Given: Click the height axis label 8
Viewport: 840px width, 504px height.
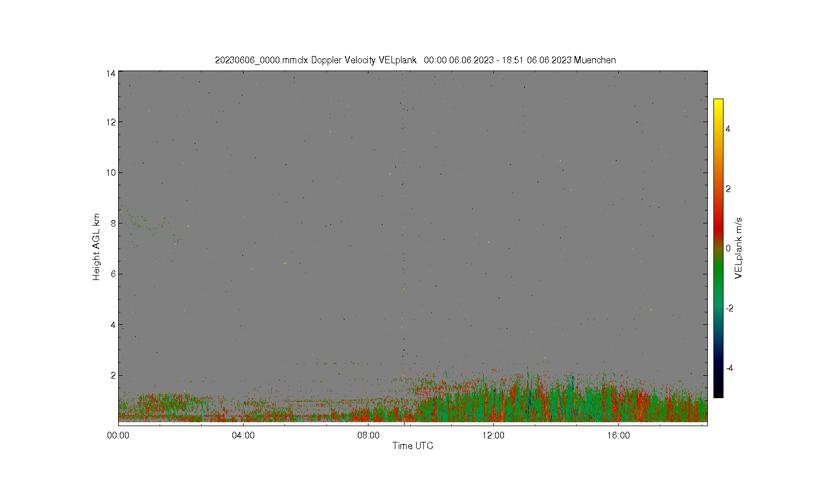Looking at the screenshot, I should click(114, 223).
